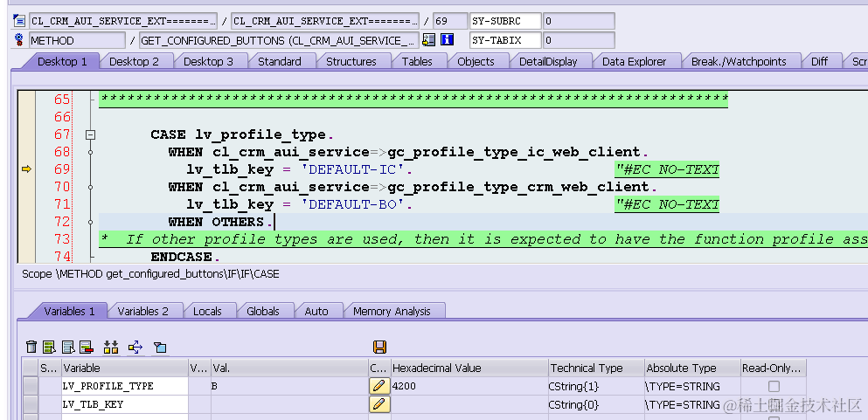Click the Variable column header
868x420 pixels.
click(125, 368)
